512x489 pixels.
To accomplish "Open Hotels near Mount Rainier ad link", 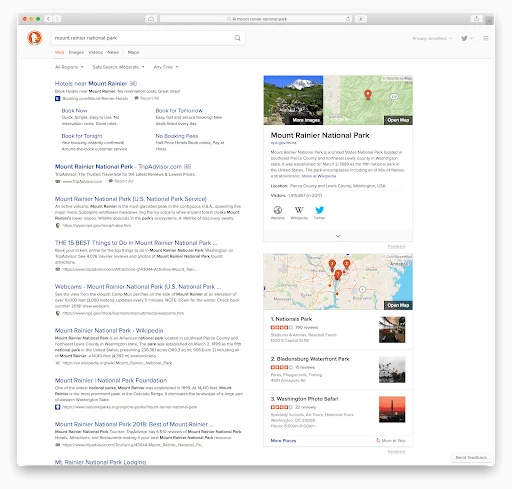I will pyautogui.click(x=91, y=83).
